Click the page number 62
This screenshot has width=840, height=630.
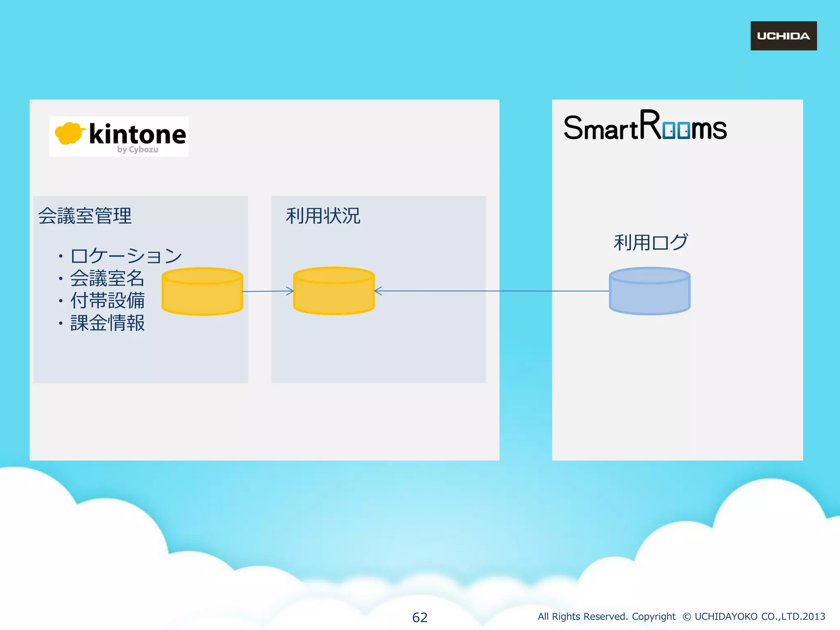click(x=420, y=617)
